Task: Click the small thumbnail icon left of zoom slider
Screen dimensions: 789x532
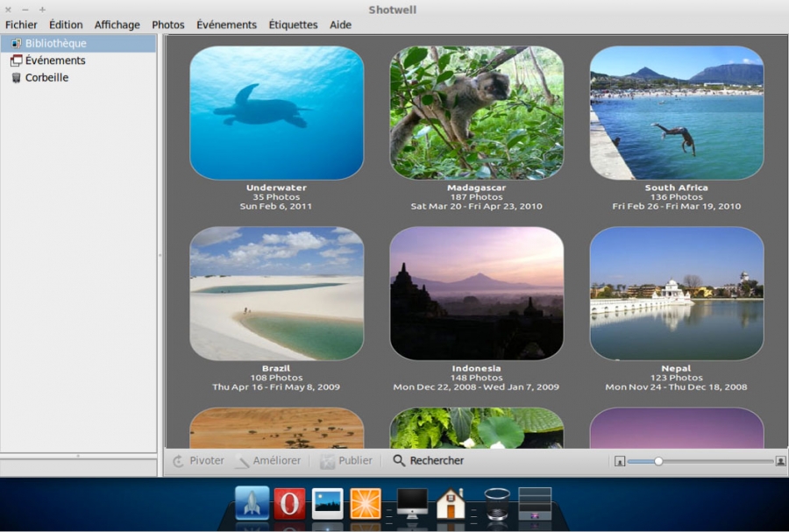Action: tap(619, 461)
